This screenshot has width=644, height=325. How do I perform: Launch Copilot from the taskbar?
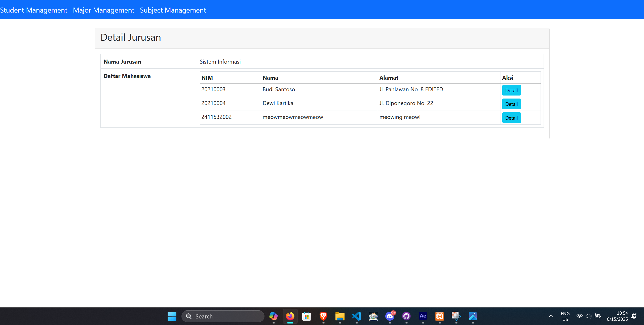point(273,316)
